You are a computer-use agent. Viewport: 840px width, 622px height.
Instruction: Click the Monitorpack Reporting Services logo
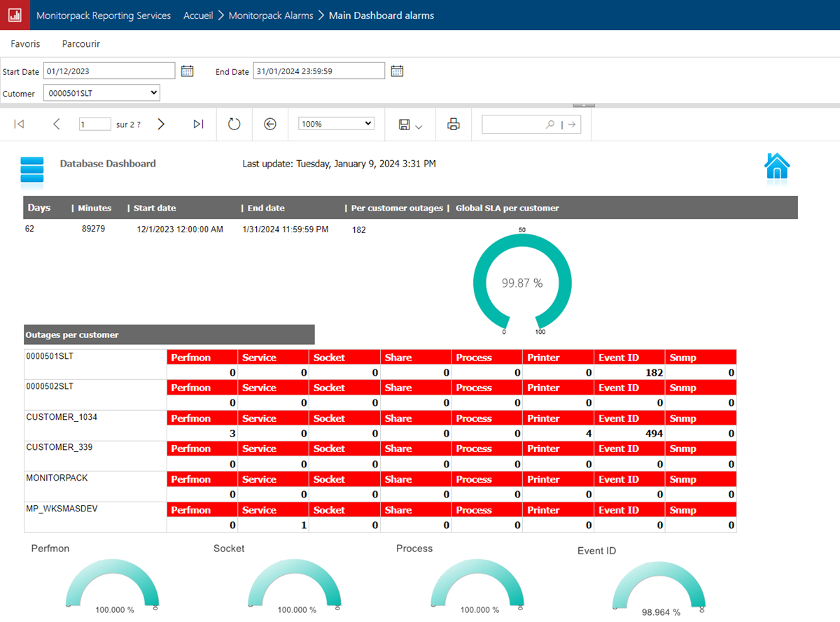click(x=15, y=15)
